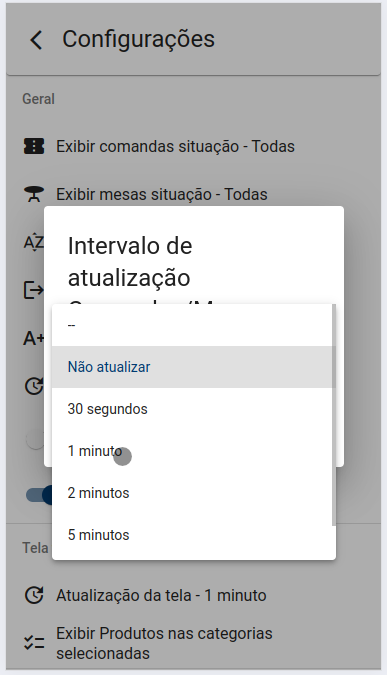This screenshot has width=387, height=675.
Task: Click the checklist icon beside Exibir Produtos
Action: [34, 643]
